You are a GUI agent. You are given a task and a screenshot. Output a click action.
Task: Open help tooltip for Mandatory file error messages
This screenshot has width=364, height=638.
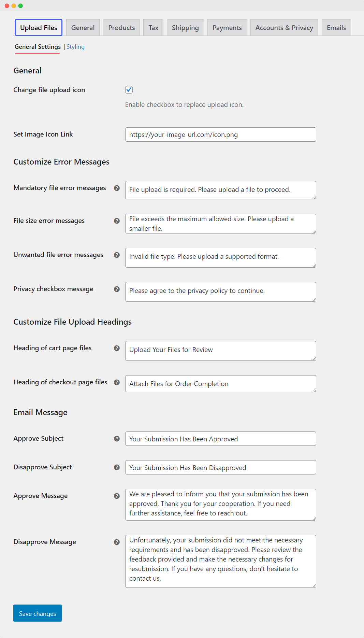(x=117, y=188)
